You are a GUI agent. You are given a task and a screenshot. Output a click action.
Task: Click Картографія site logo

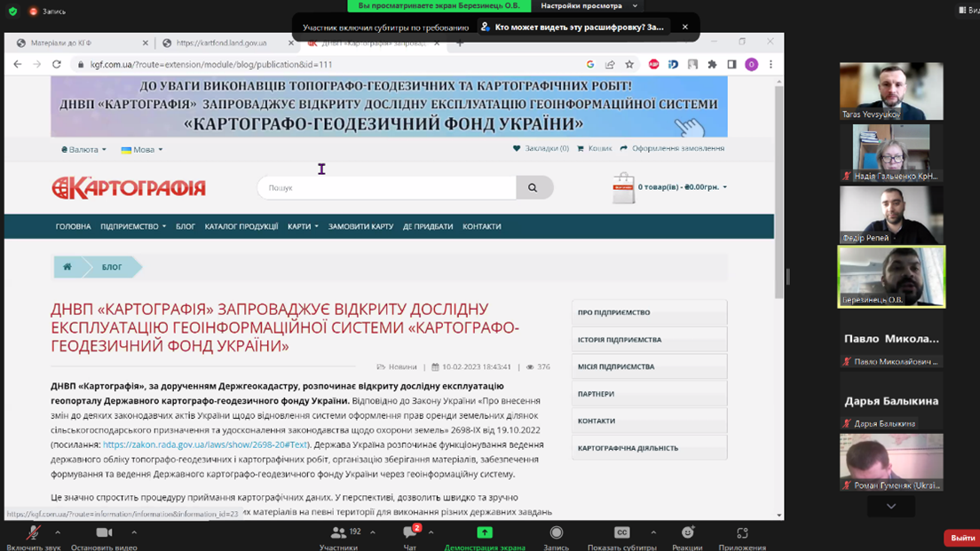[129, 187]
